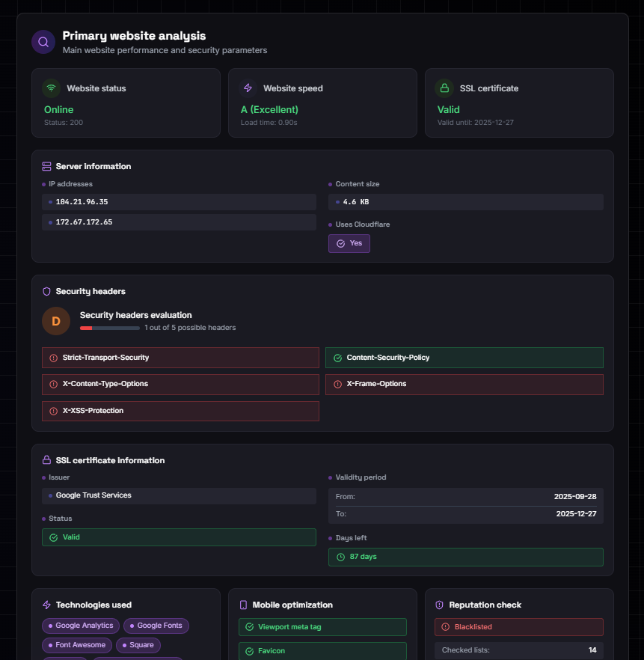Image resolution: width=644 pixels, height=660 pixels.
Task: Click the shield icon beside Security headers
Action: tap(46, 291)
